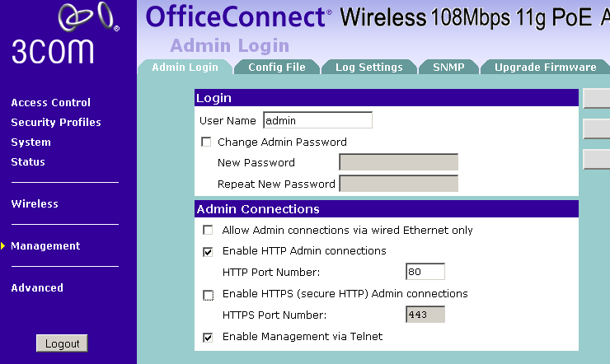Open the Wireless settings section
610x364 pixels.
[x=35, y=204]
